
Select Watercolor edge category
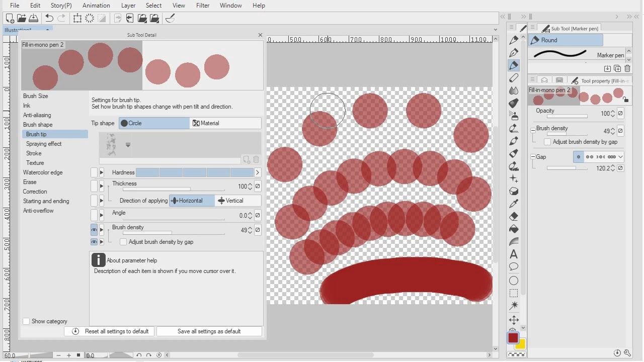[x=43, y=172]
